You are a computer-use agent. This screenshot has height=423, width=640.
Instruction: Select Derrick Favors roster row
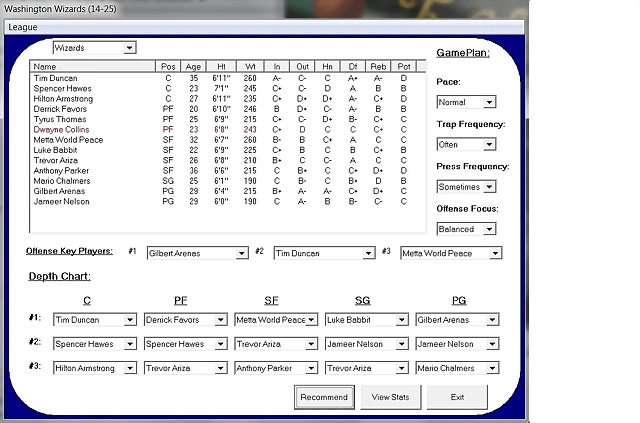pos(228,109)
